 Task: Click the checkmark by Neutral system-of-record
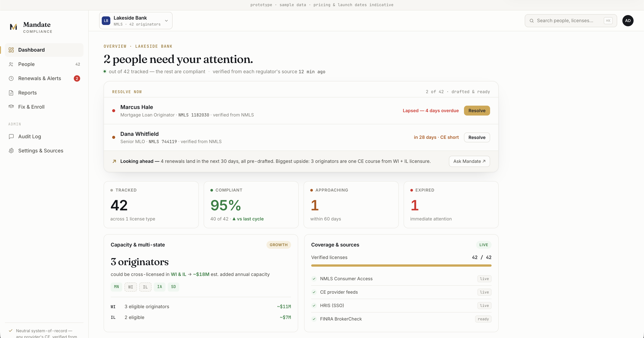tap(10, 331)
